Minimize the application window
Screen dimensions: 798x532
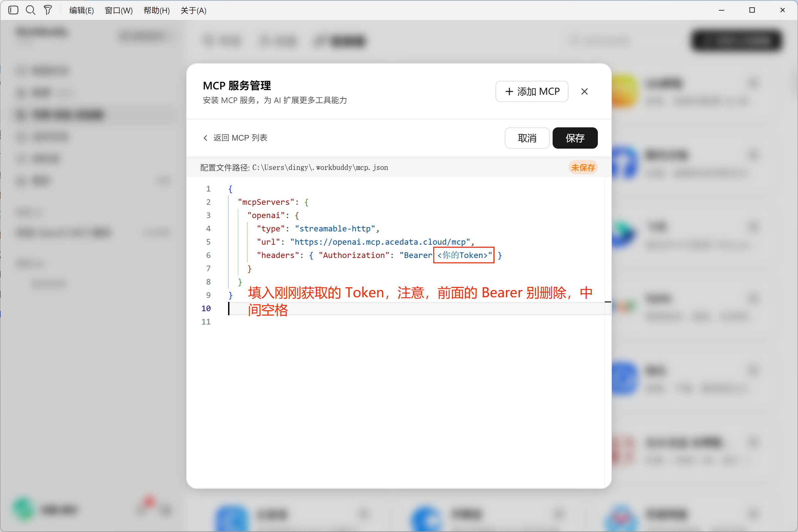[722, 10]
